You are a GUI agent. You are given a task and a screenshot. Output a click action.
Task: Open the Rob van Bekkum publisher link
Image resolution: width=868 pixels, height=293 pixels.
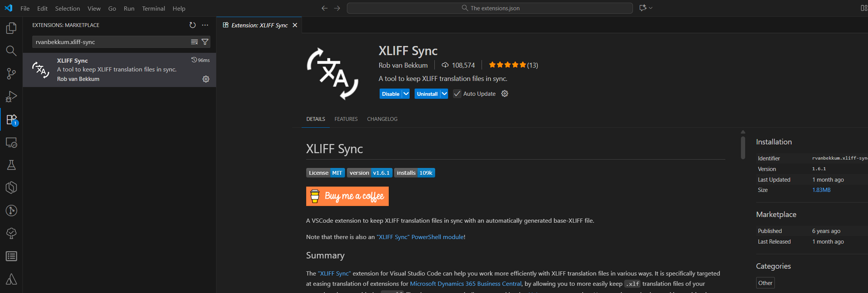(x=403, y=65)
